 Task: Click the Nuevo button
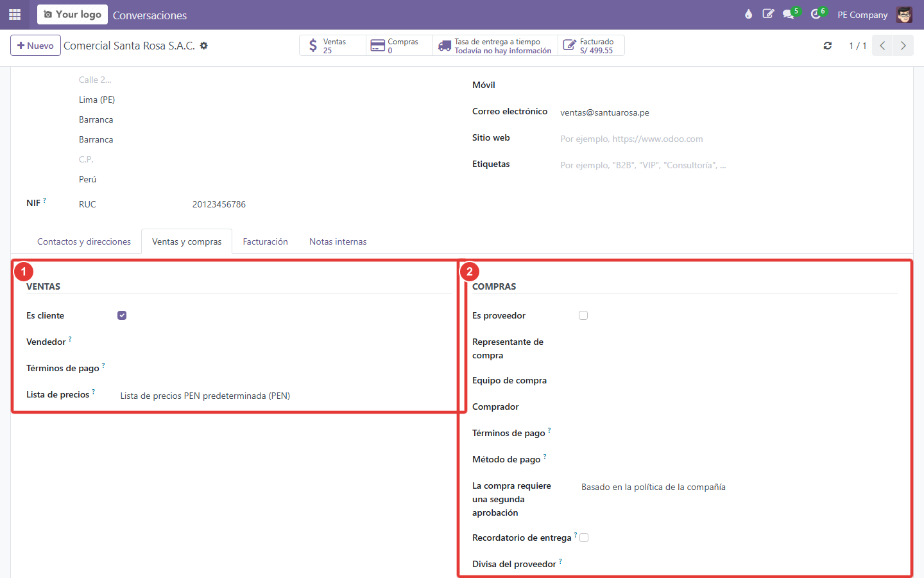(35, 46)
